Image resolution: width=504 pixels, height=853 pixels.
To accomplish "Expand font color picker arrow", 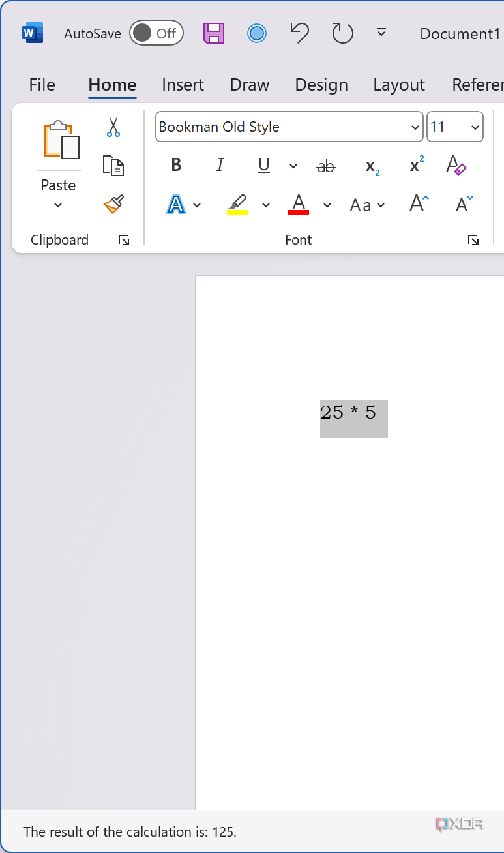I will 327,205.
